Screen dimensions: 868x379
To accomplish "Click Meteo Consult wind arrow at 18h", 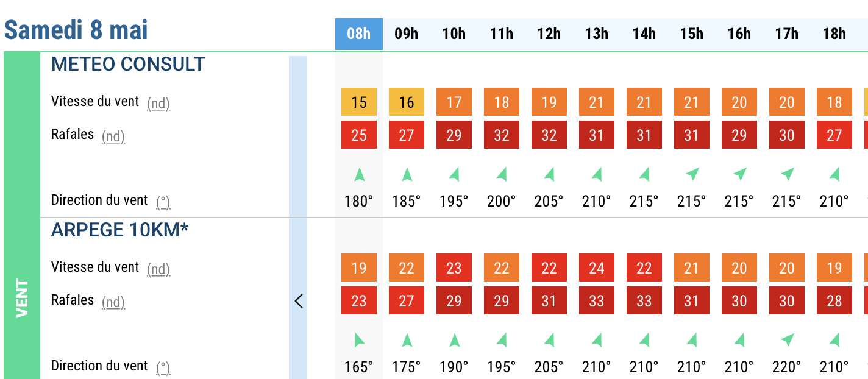I will click(834, 175).
